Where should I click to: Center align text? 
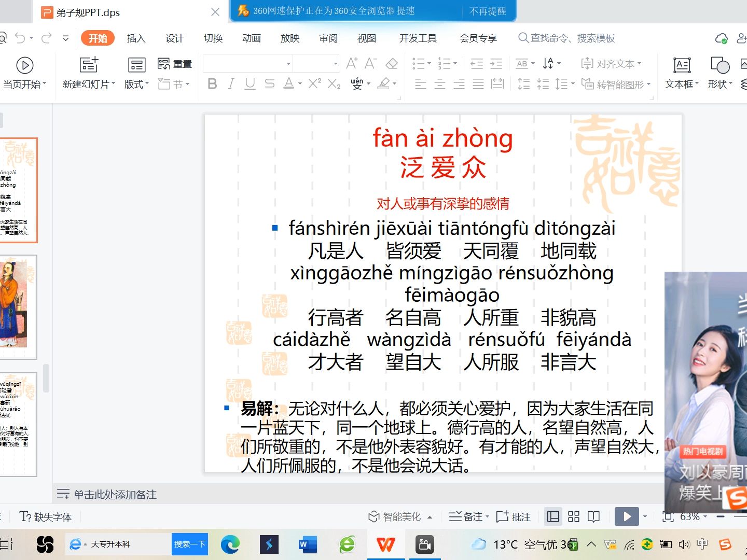(440, 83)
